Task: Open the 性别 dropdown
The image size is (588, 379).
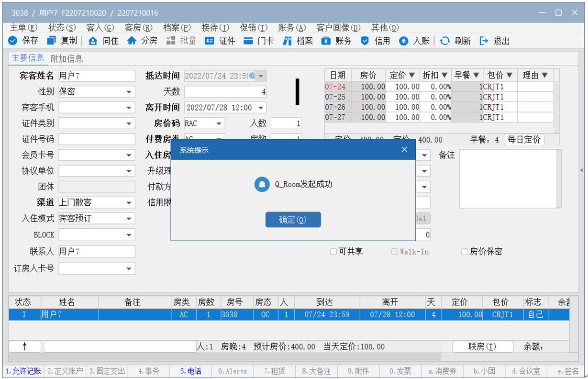Action: tap(129, 92)
